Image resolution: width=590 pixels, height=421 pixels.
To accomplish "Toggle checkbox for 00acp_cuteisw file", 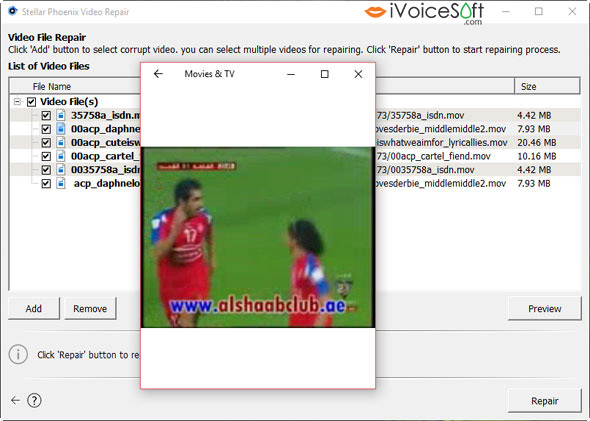I will coord(46,143).
